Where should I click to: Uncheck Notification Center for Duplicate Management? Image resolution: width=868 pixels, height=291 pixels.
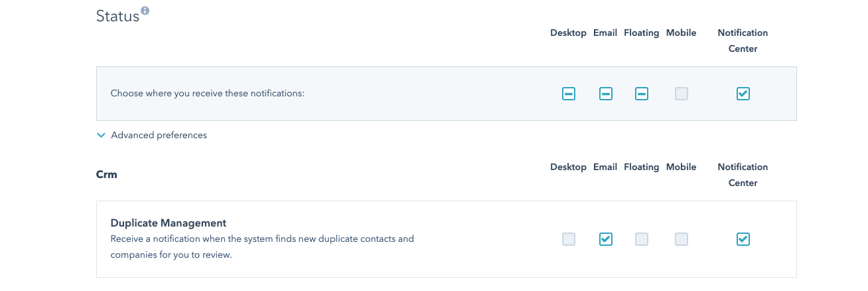(743, 239)
